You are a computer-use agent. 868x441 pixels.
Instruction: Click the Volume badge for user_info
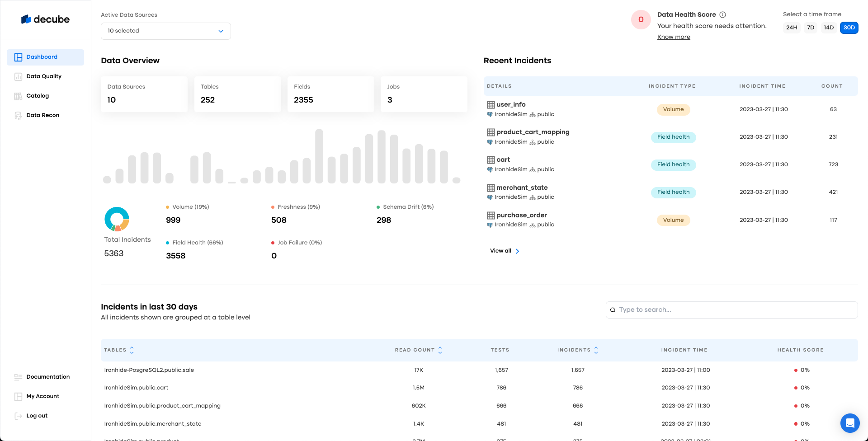(673, 109)
